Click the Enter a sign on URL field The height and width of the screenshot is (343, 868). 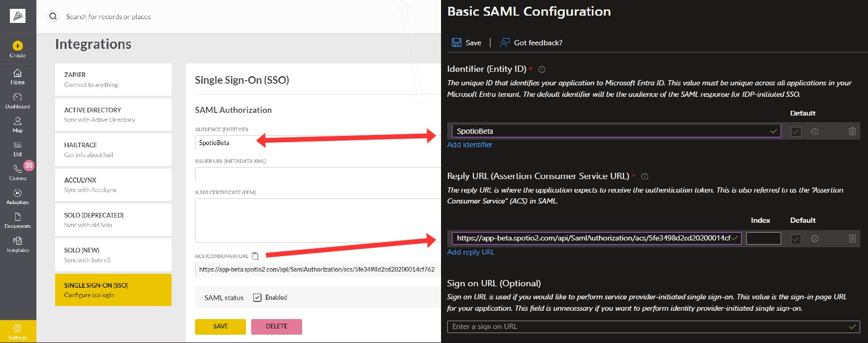click(x=653, y=327)
